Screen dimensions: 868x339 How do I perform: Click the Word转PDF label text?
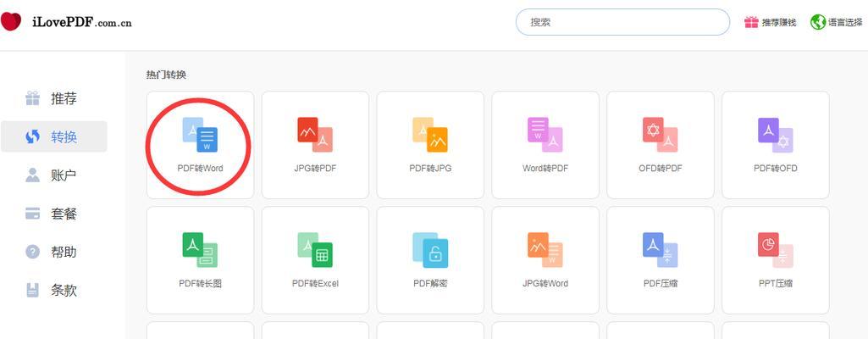(x=545, y=168)
